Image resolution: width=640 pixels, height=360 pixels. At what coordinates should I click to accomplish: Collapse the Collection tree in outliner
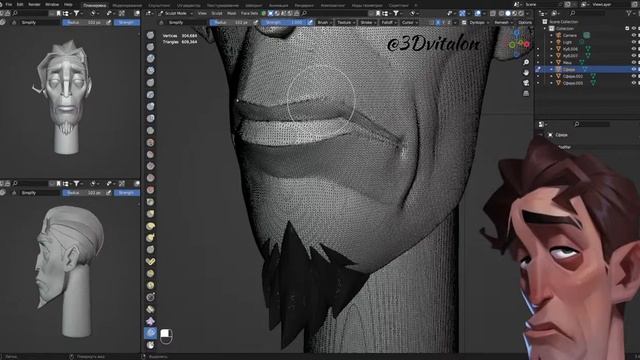pos(545,29)
